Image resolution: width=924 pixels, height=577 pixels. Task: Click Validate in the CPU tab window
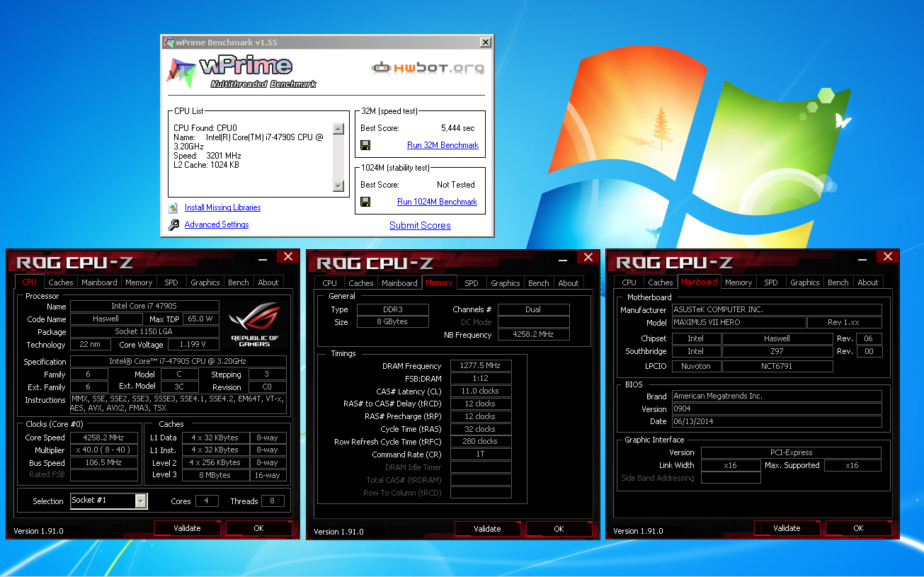click(187, 528)
